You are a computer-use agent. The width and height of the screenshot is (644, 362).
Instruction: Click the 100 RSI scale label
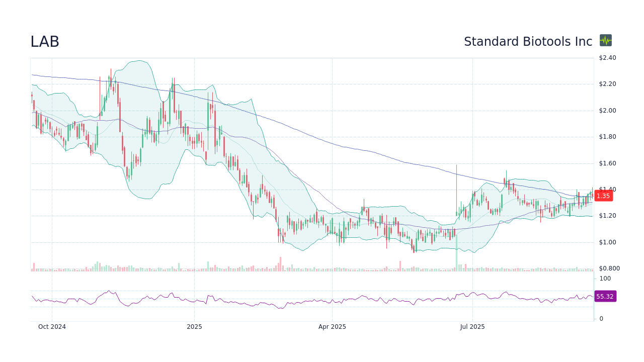pyautogui.click(x=605, y=279)
